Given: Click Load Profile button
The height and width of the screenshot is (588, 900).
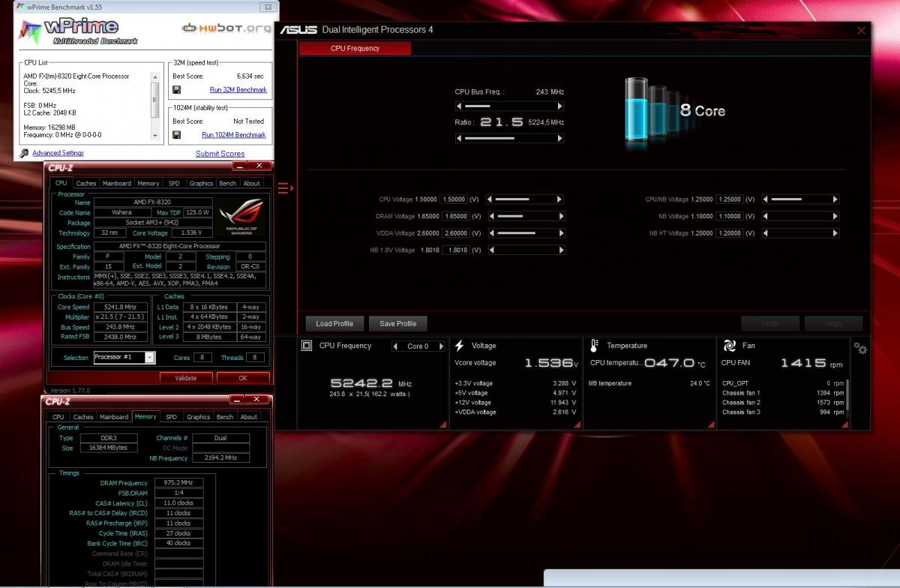Looking at the screenshot, I should pyautogui.click(x=334, y=323).
